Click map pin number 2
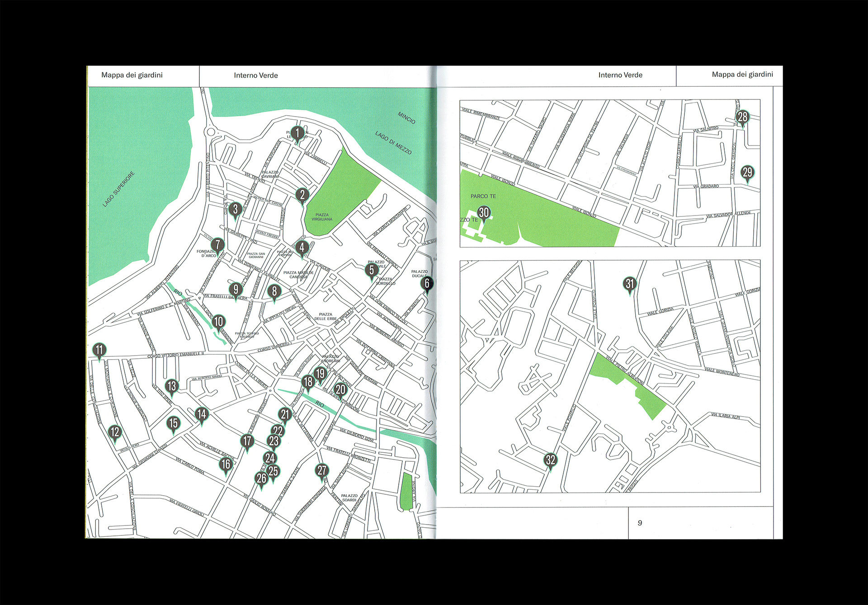The image size is (868, 605). coord(302,195)
